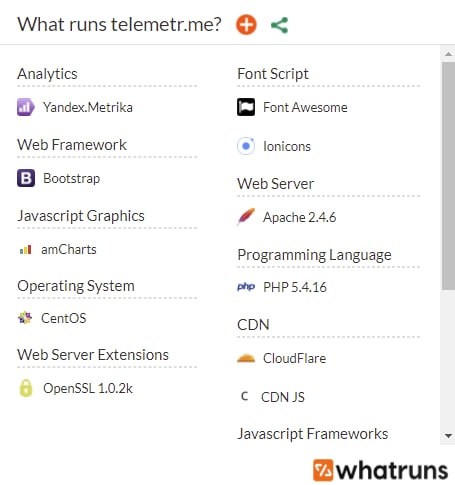The height and width of the screenshot is (485, 455).
Task: Click the OpenSSL padlock icon
Action: pos(26,388)
